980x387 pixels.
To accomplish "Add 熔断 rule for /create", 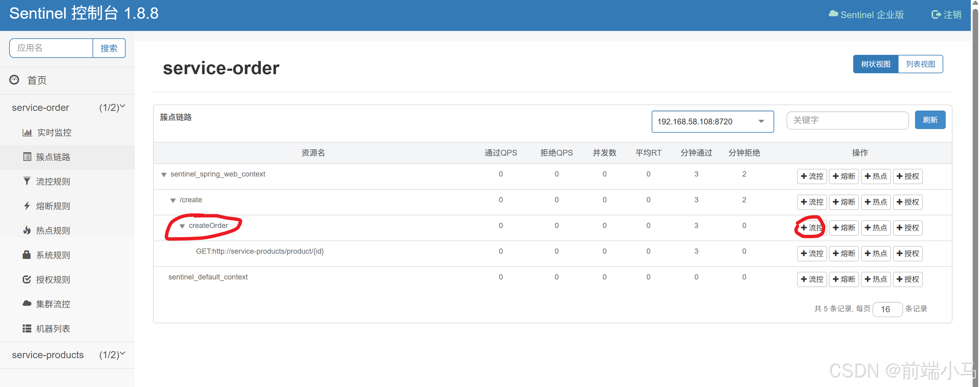I will click(x=844, y=202).
